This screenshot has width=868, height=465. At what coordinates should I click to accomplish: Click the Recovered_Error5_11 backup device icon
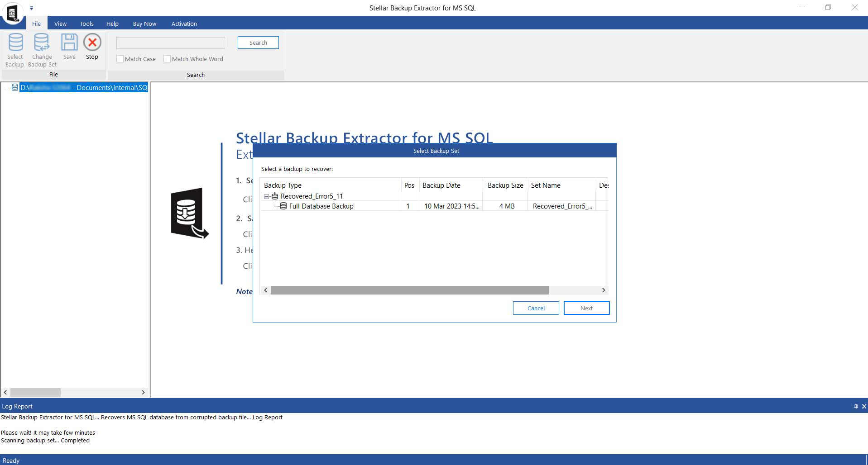[275, 196]
